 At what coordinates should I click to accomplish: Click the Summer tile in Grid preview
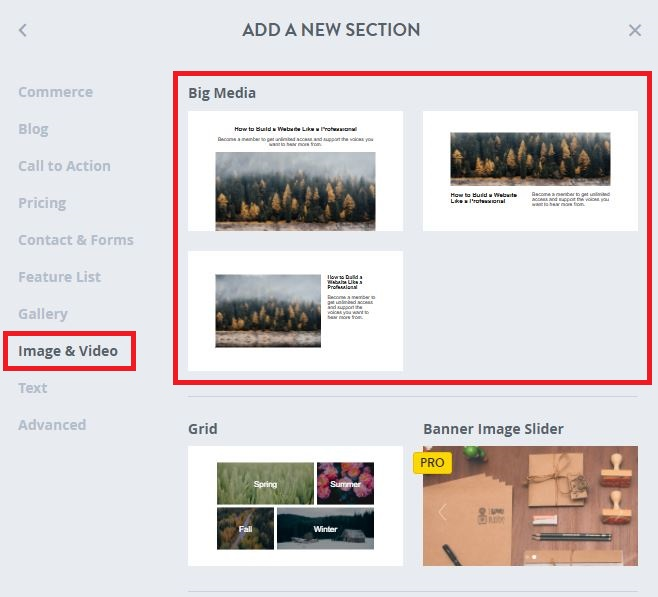tap(345, 484)
